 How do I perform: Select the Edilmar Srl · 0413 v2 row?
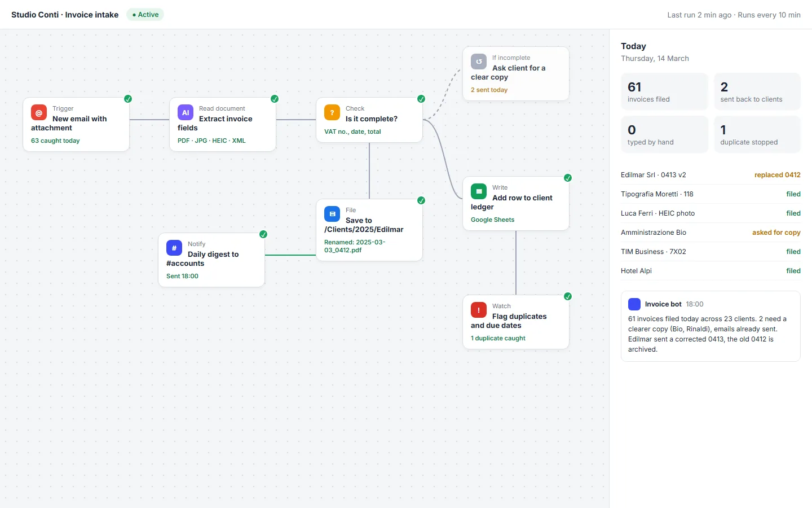(710, 175)
